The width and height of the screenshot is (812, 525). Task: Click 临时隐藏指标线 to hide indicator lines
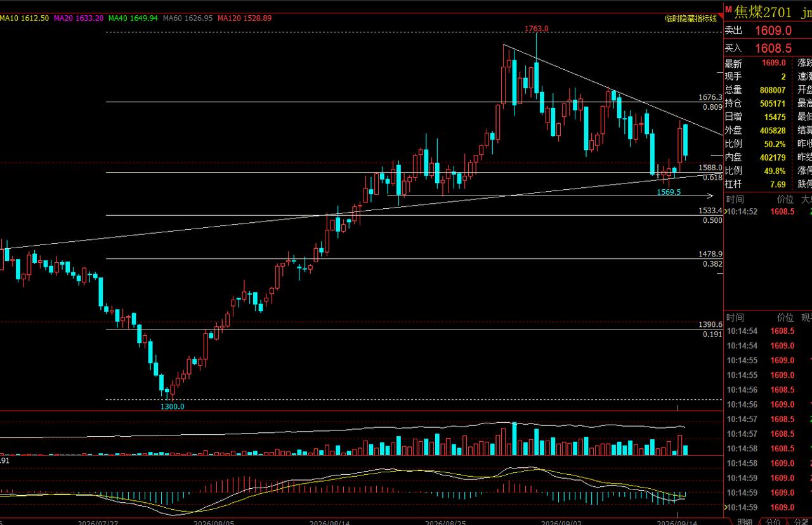point(690,19)
